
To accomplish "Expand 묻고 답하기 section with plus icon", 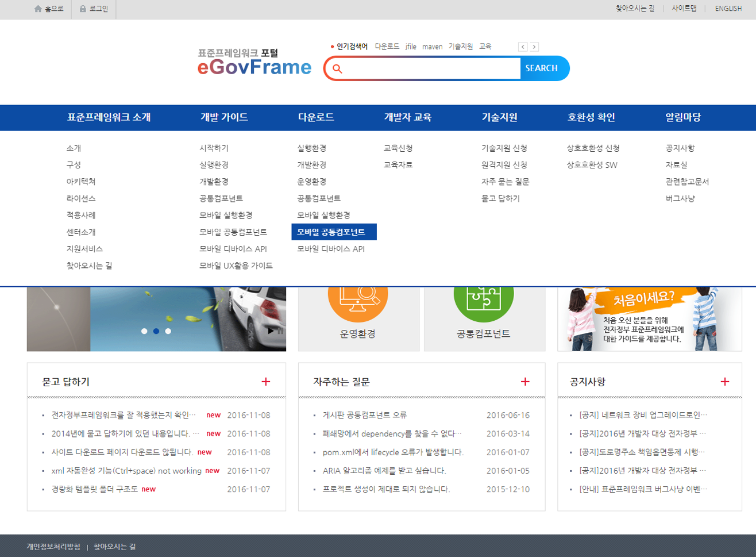I will 265,382.
